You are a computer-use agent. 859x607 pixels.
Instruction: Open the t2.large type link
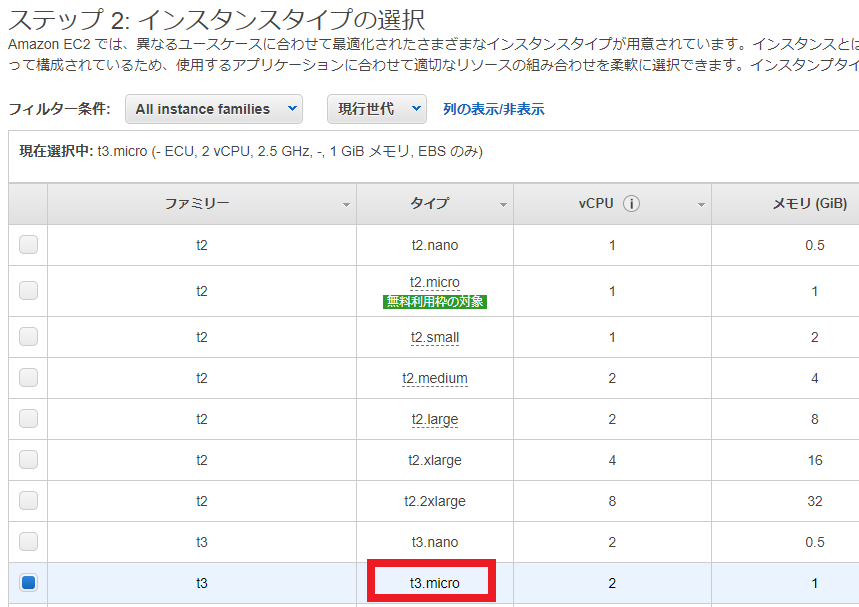(435, 420)
